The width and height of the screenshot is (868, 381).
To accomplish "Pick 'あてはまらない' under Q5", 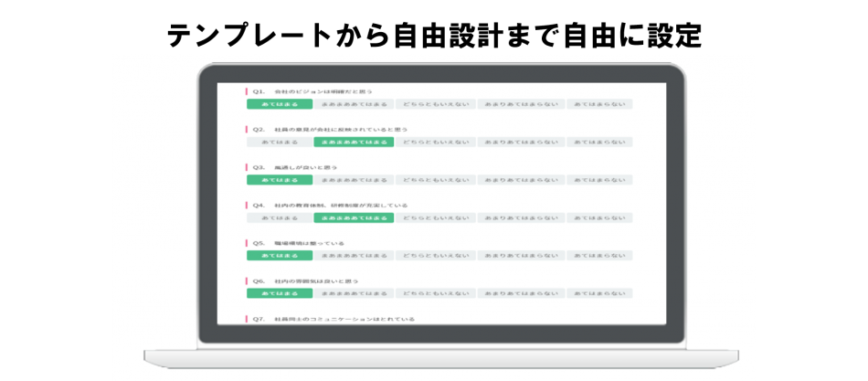I will (x=598, y=256).
